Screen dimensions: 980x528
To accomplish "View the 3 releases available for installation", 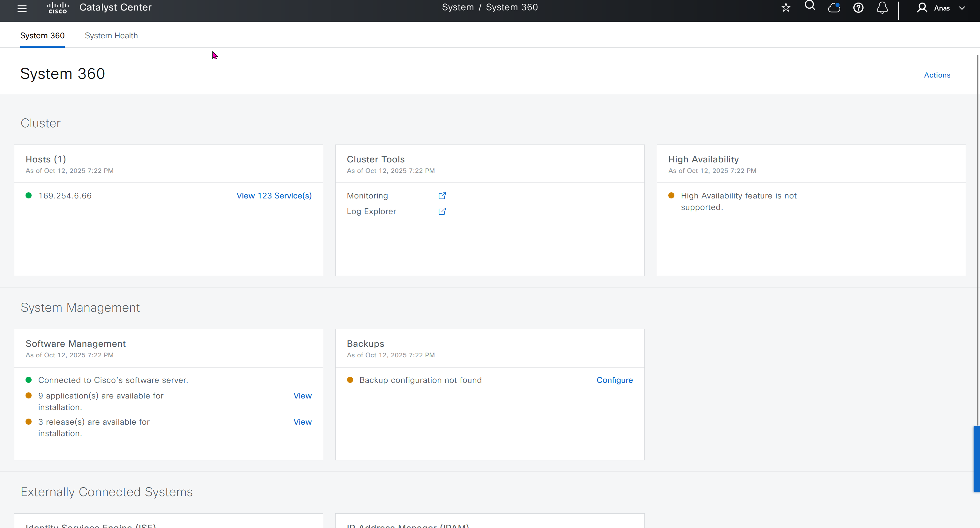I will [302, 422].
